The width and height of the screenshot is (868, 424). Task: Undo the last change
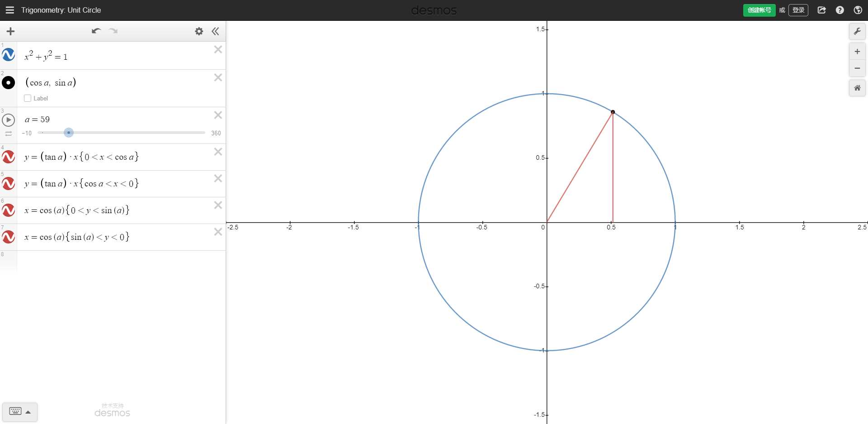(x=96, y=31)
